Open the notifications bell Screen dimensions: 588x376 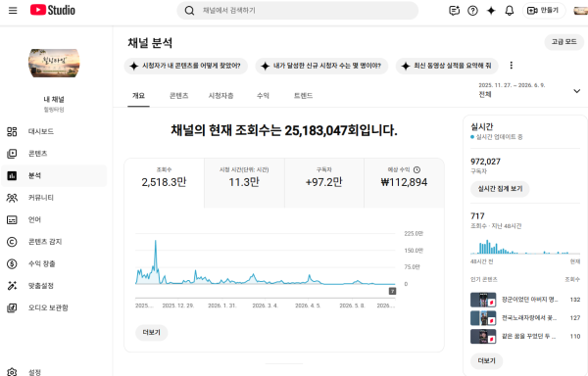tap(510, 11)
